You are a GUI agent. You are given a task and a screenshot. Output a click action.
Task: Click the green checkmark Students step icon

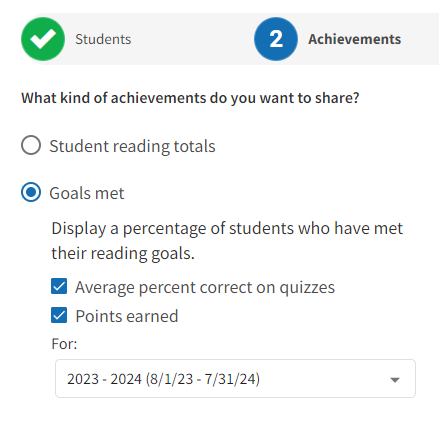[x=43, y=39]
